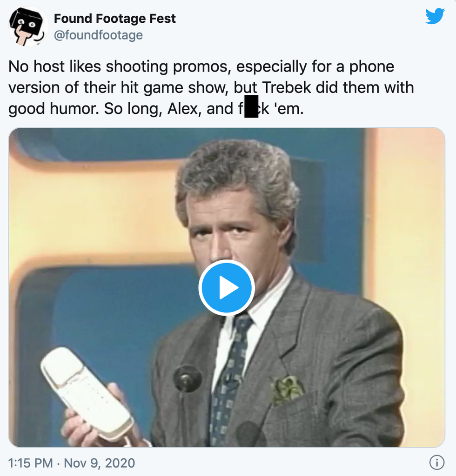Open the Found Footage Fest avatar
Image resolution: width=456 pixels, height=476 pixels.
(x=28, y=26)
